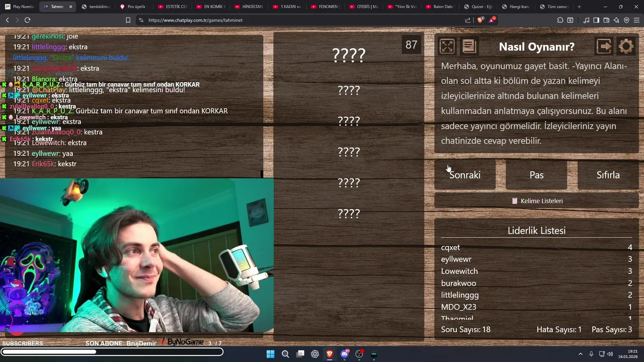Click the Liderlik Listesi heading
644x362 pixels.
pyautogui.click(x=536, y=231)
